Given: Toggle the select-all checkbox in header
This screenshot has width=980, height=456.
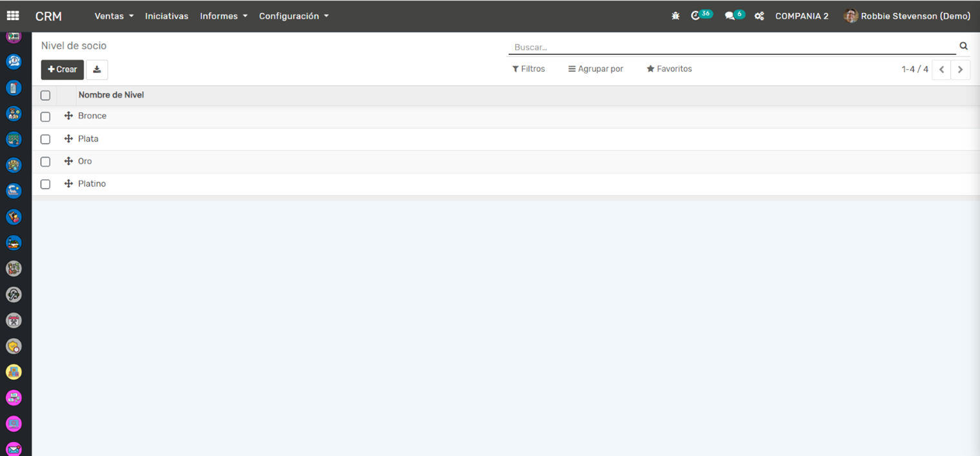Looking at the screenshot, I should [x=45, y=96].
